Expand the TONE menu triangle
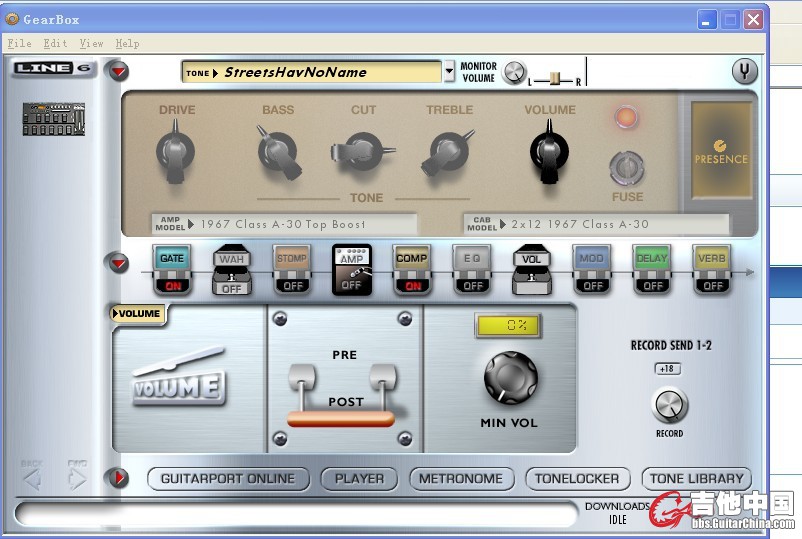The height and width of the screenshot is (539, 802). click(x=215, y=73)
